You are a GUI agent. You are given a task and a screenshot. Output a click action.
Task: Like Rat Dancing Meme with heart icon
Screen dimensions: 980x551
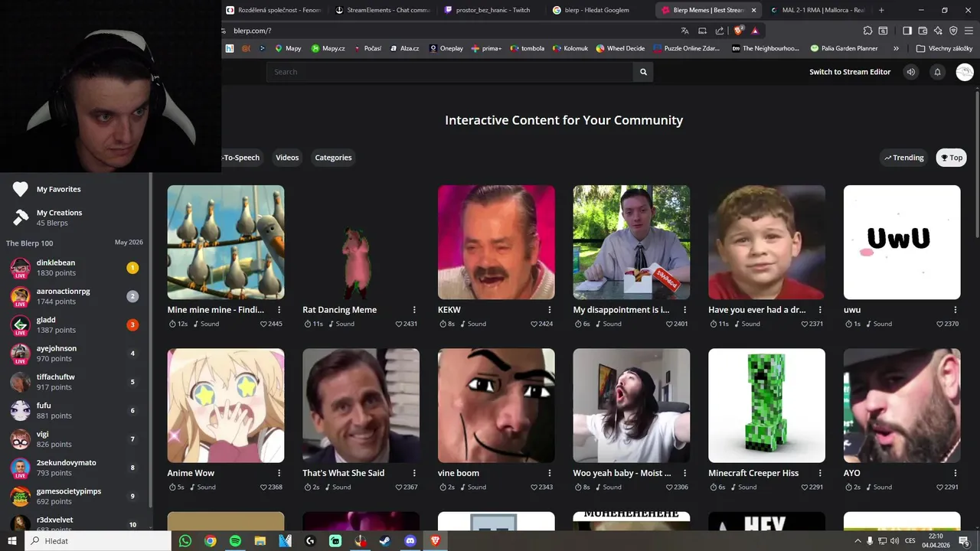pos(398,324)
